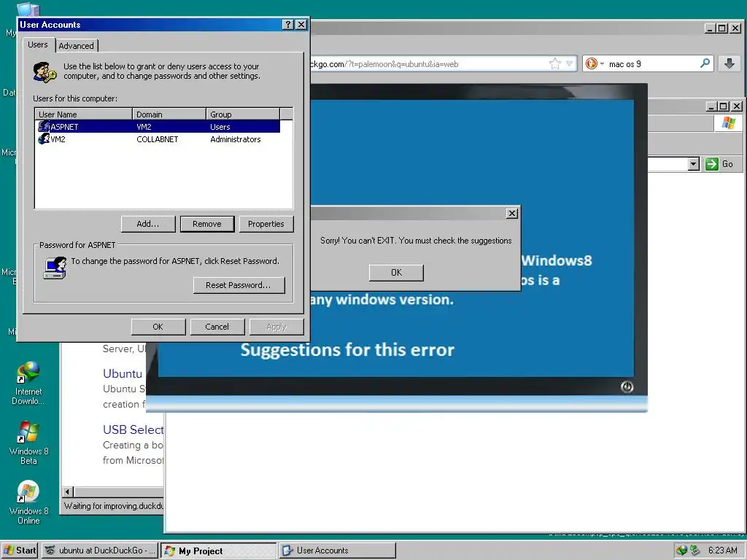Click OK in the Sorry message box

(x=396, y=273)
